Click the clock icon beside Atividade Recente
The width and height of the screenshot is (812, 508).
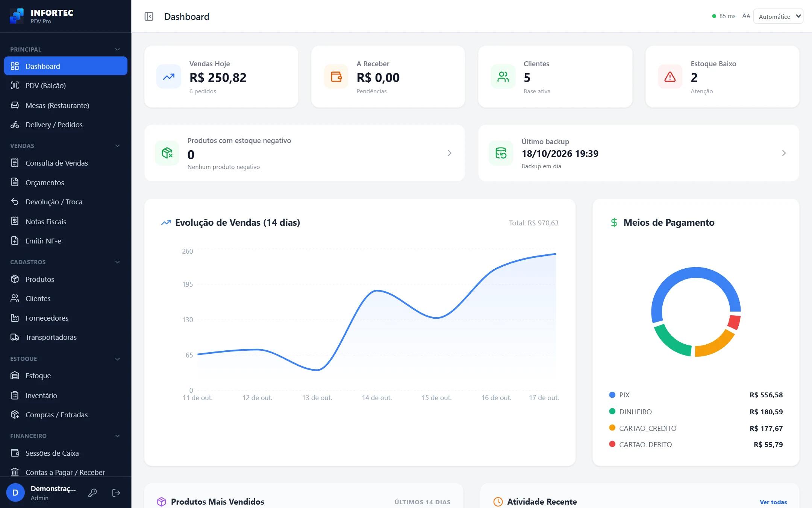pyautogui.click(x=498, y=502)
